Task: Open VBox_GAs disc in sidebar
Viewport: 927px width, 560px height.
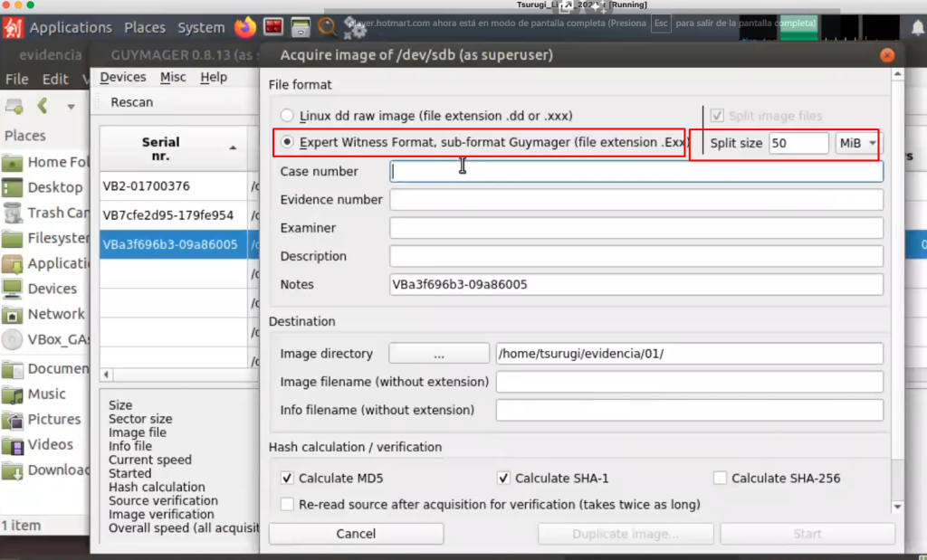Action: pyautogui.click(x=45, y=339)
